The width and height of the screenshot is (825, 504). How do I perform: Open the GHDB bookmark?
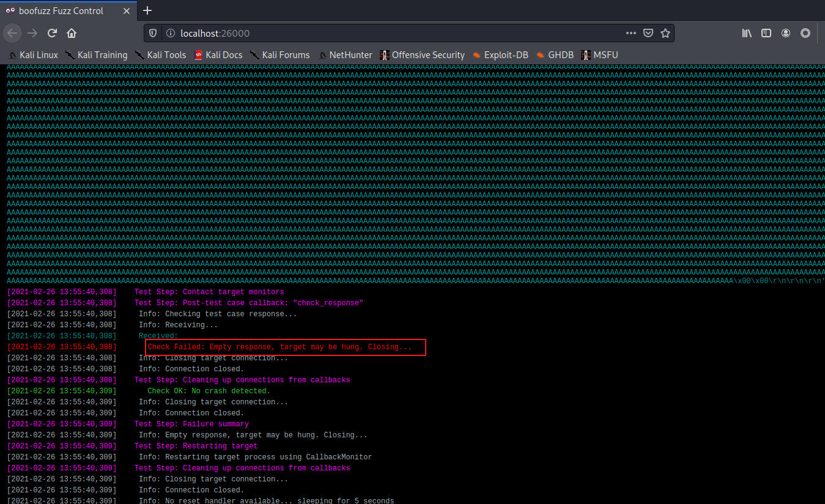[555, 55]
